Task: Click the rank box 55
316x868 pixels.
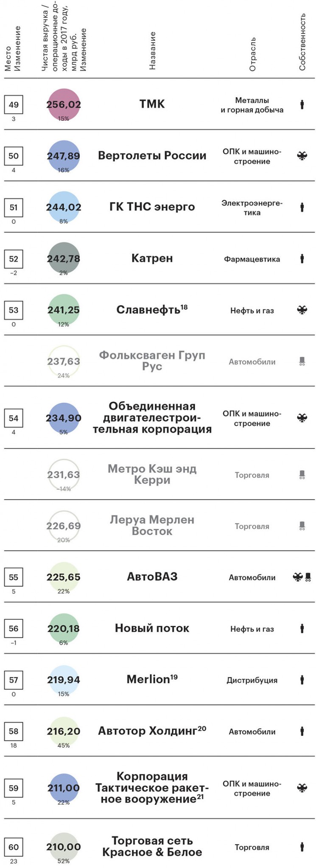Action: (14, 577)
